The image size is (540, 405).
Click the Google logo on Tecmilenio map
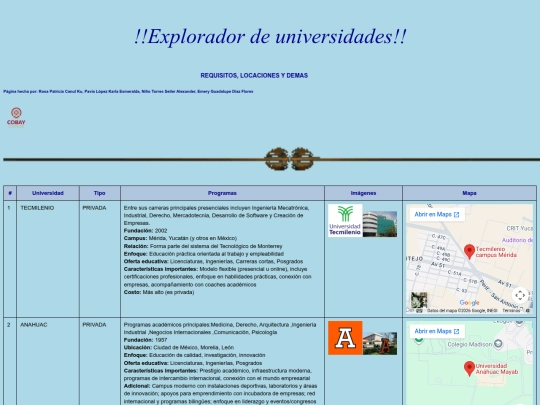469,303
